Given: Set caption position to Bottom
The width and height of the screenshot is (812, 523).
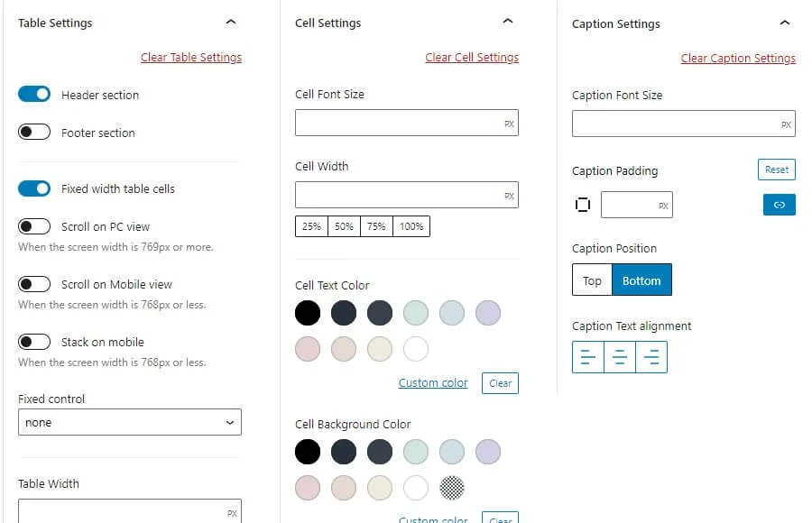Looking at the screenshot, I should click(641, 280).
